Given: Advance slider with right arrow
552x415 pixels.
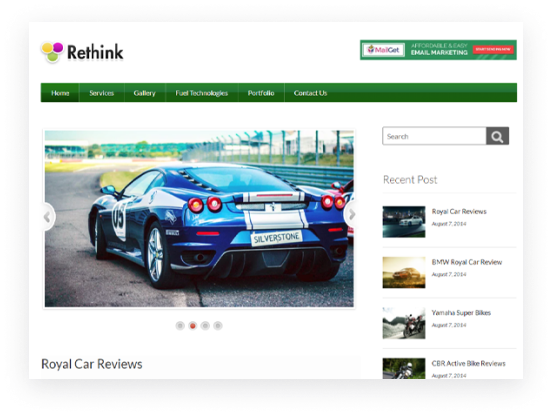Looking at the screenshot, I should point(350,214).
